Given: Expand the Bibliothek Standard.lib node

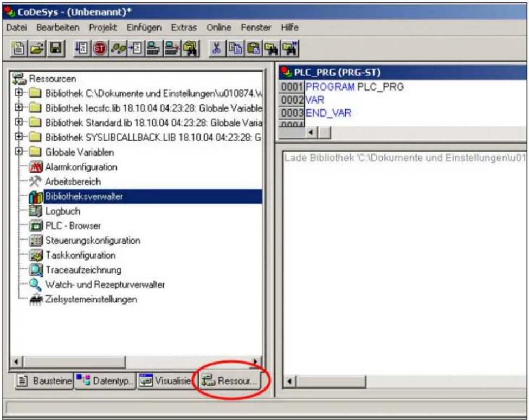Looking at the screenshot, I should click(x=19, y=122).
